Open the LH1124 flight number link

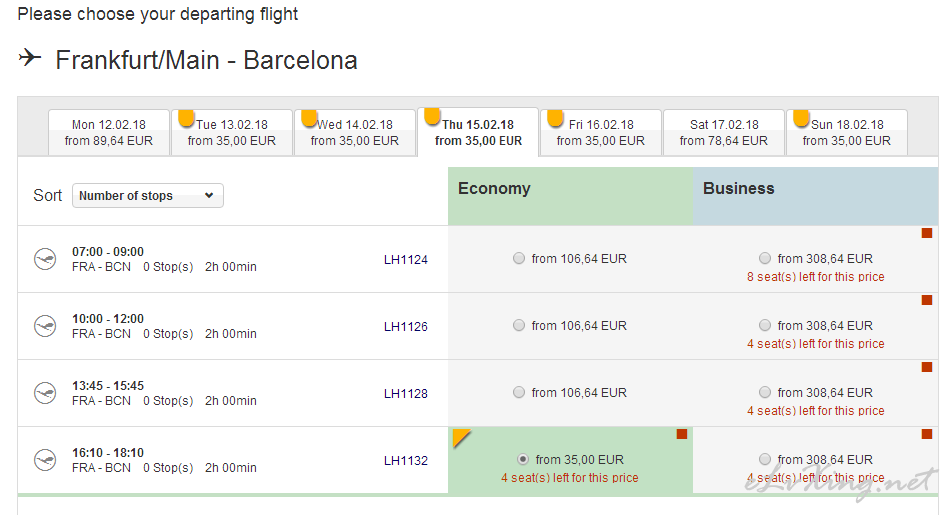[406, 260]
